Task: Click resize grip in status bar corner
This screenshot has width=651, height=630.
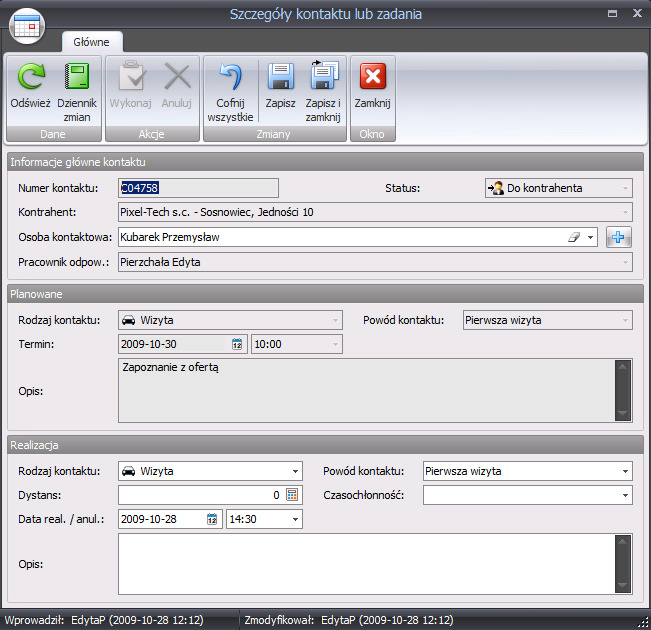Action: 644,622
